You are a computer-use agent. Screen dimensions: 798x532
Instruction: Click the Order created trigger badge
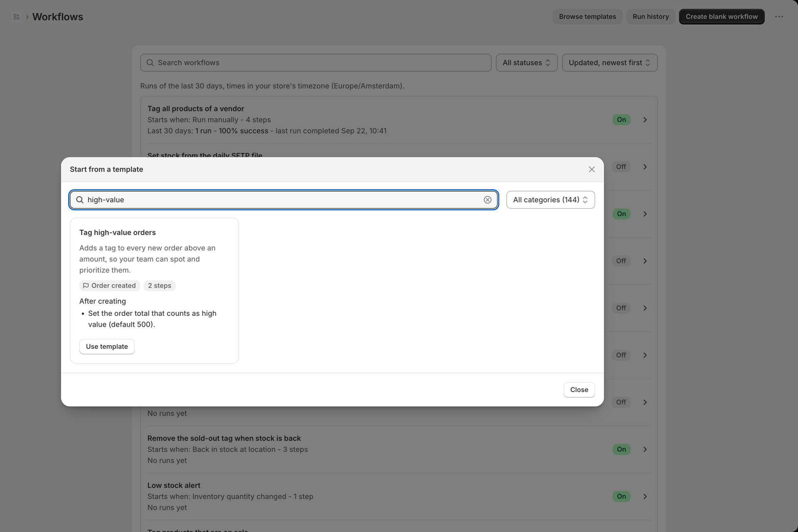tap(109, 286)
